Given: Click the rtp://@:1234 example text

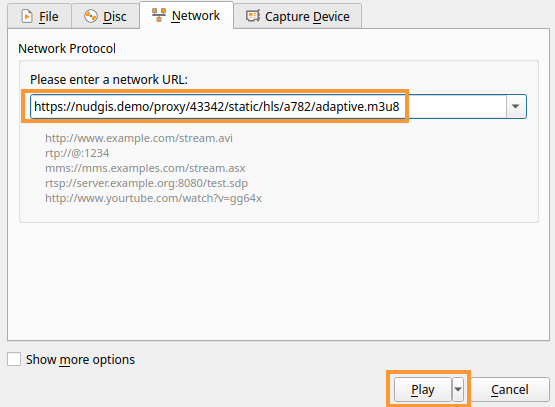Looking at the screenshot, I should click(x=77, y=153).
